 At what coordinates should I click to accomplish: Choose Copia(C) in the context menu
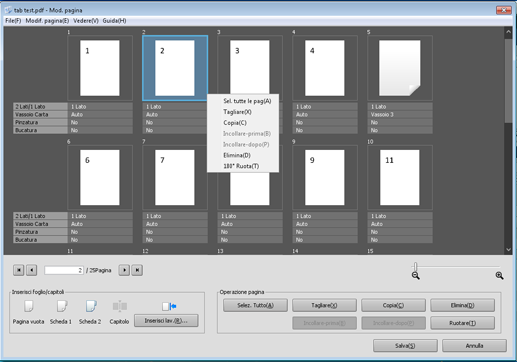[x=235, y=123]
